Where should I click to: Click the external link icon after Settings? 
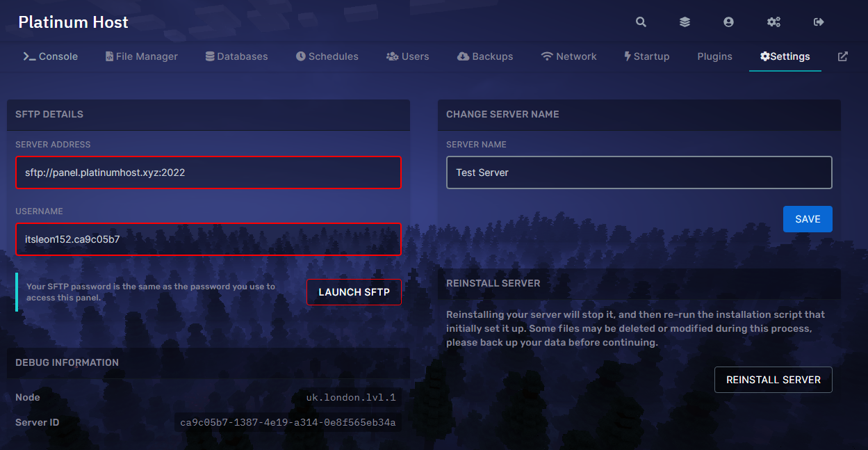coord(843,56)
